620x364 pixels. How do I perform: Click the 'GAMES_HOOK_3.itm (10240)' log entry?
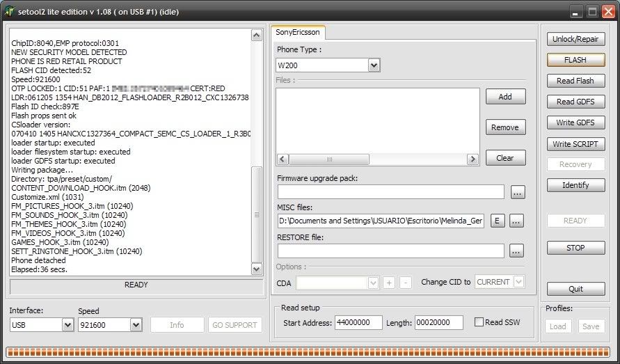click(60, 242)
